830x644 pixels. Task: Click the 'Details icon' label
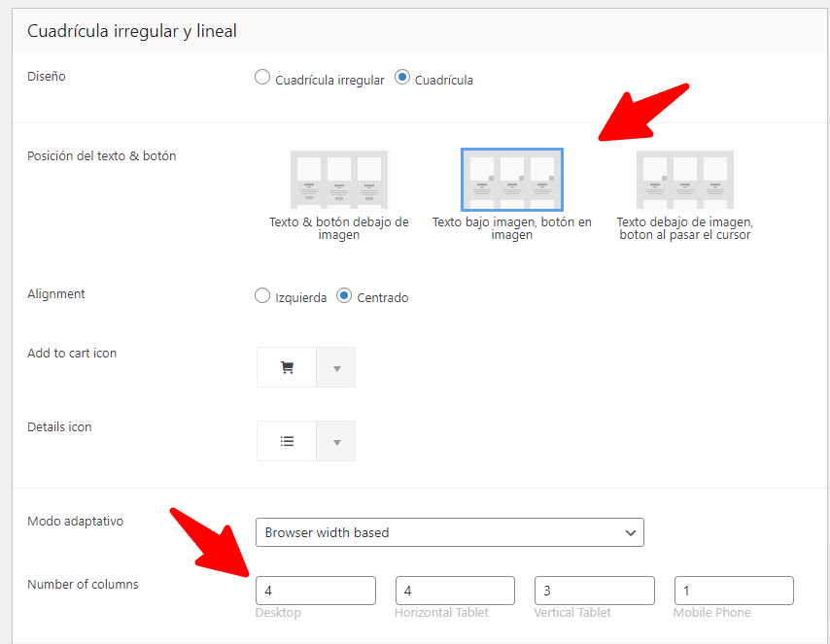click(x=59, y=427)
